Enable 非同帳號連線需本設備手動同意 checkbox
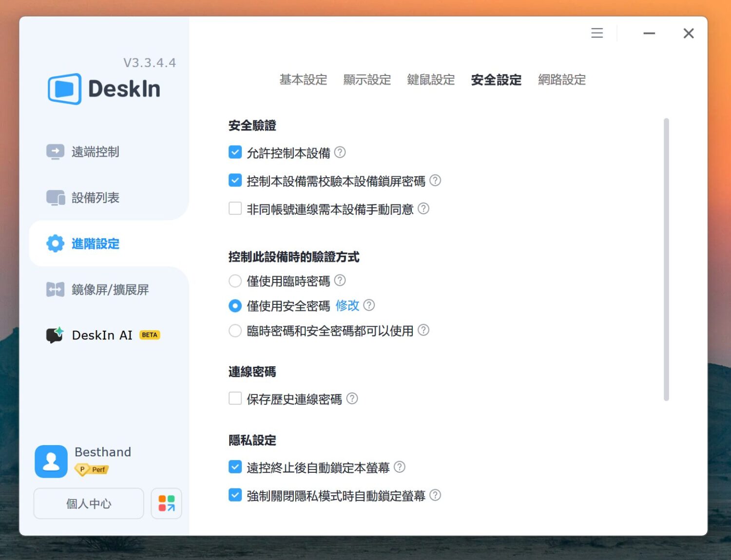 tap(235, 208)
